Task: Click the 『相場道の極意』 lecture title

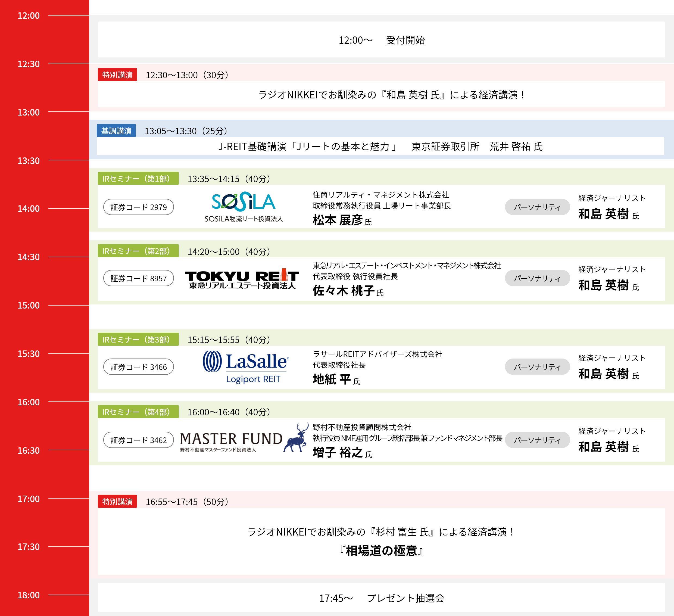Action: [x=382, y=550]
